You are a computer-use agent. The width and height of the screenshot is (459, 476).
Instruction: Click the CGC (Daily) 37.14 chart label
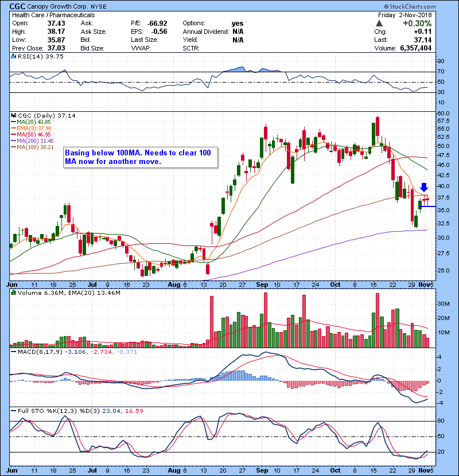click(46, 115)
